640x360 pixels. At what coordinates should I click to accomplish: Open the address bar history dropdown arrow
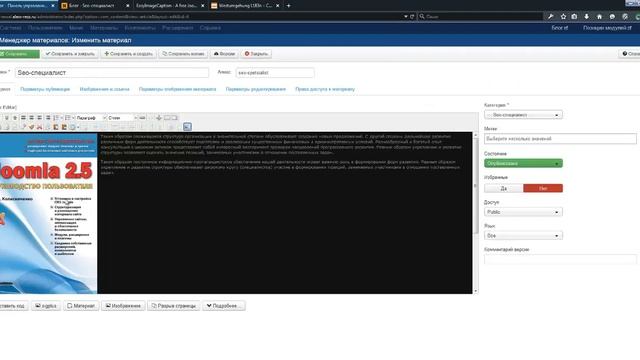tap(406, 17)
